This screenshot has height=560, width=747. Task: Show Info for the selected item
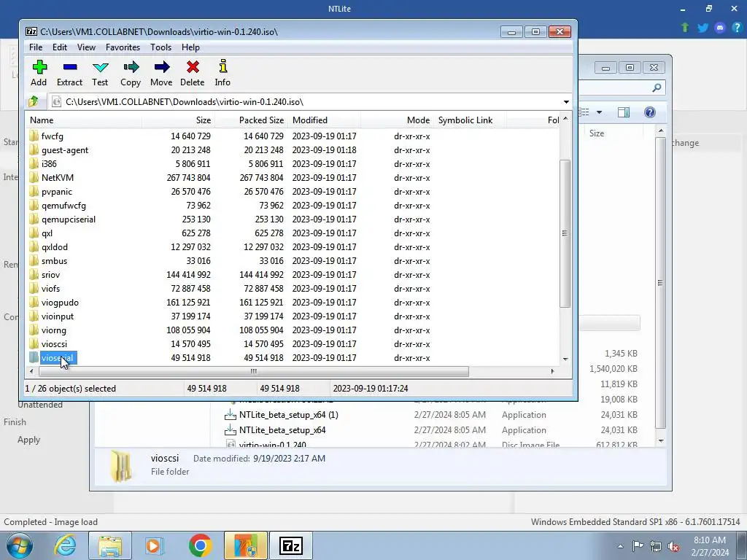coord(222,73)
